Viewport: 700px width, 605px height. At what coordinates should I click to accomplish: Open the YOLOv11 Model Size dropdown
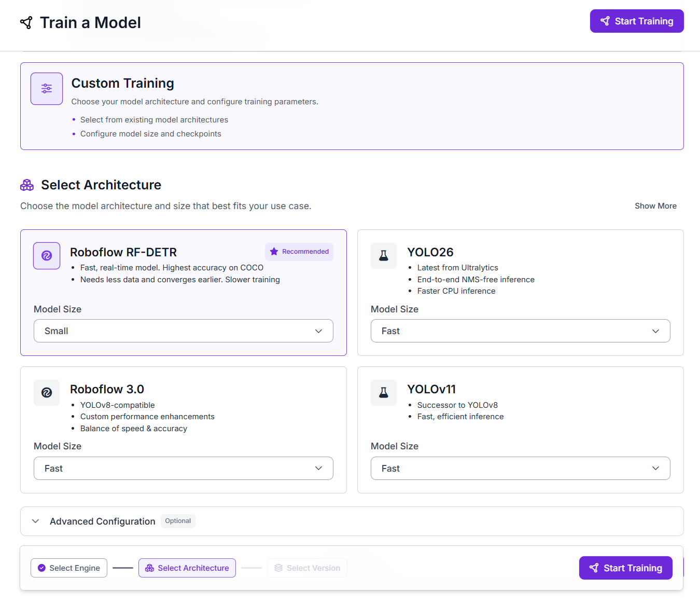520,469
